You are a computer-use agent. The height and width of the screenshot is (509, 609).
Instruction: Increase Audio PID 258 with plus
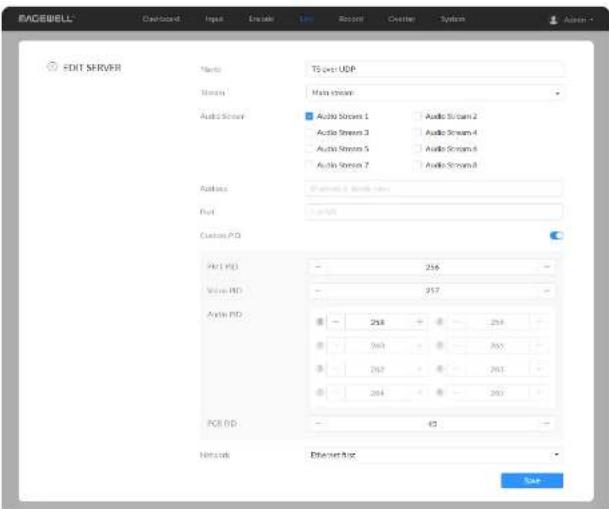tap(419, 322)
